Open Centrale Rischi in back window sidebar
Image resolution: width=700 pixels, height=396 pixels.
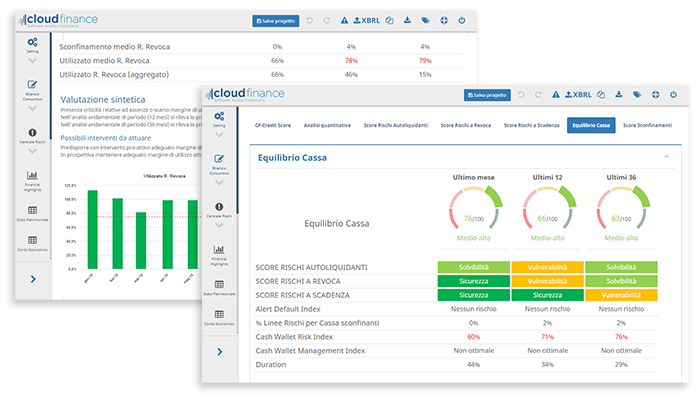[x=33, y=136]
